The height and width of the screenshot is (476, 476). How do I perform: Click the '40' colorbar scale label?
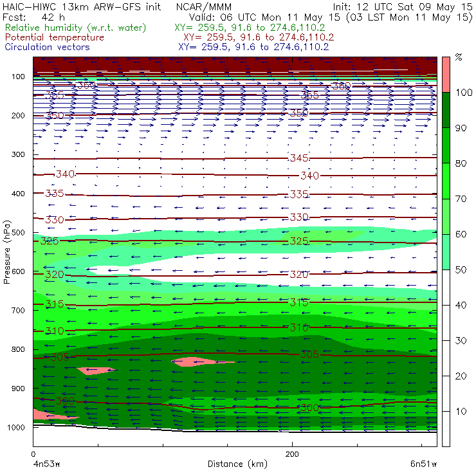(x=461, y=305)
